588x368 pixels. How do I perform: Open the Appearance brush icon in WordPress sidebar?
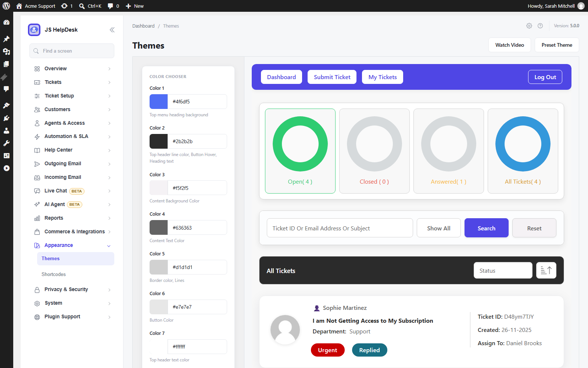coord(6,106)
